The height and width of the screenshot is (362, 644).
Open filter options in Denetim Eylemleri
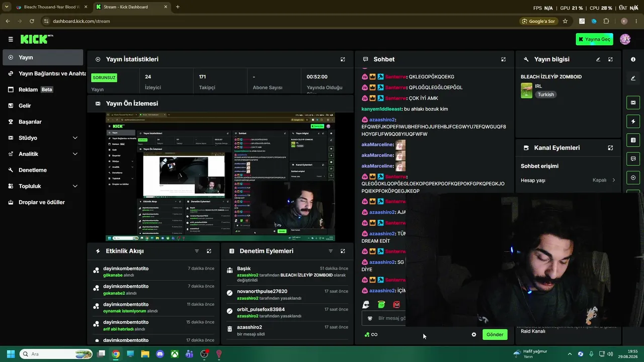tap(331, 251)
